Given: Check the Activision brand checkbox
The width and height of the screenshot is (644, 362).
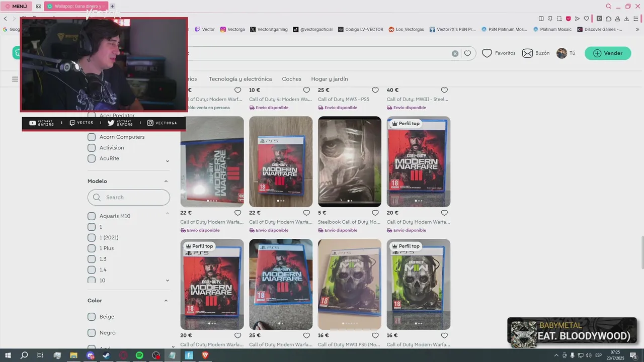Looking at the screenshot, I should click(92, 148).
